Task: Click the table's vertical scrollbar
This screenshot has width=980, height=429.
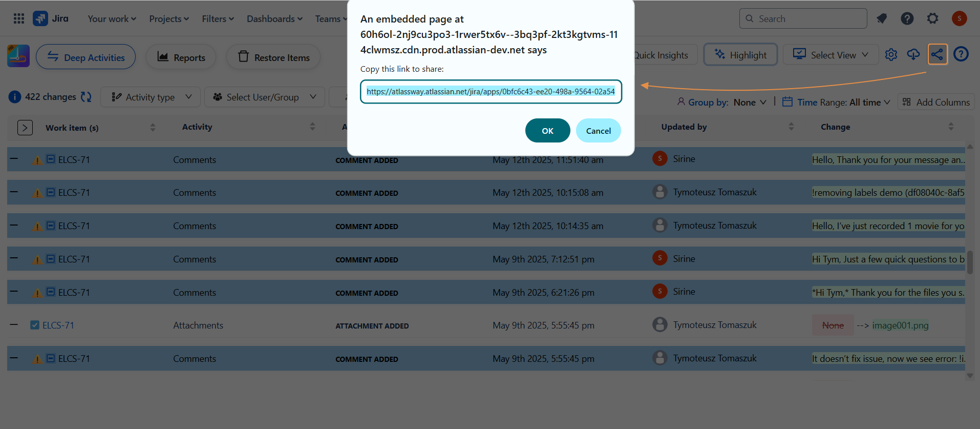Action: [969, 262]
